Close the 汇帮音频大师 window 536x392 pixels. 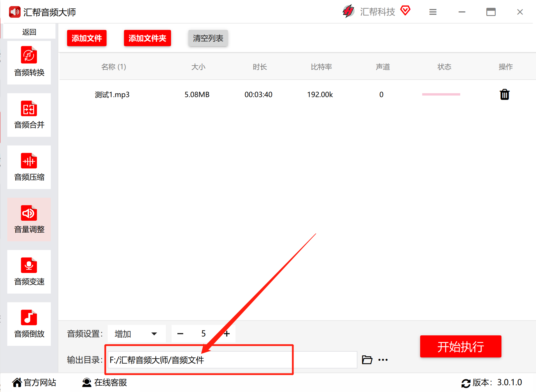(520, 12)
